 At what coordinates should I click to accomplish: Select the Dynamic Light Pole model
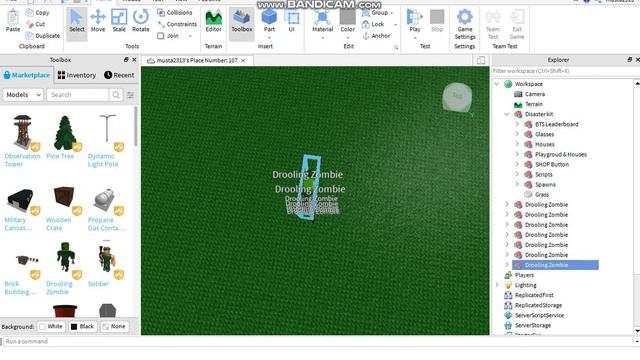(106, 141)
